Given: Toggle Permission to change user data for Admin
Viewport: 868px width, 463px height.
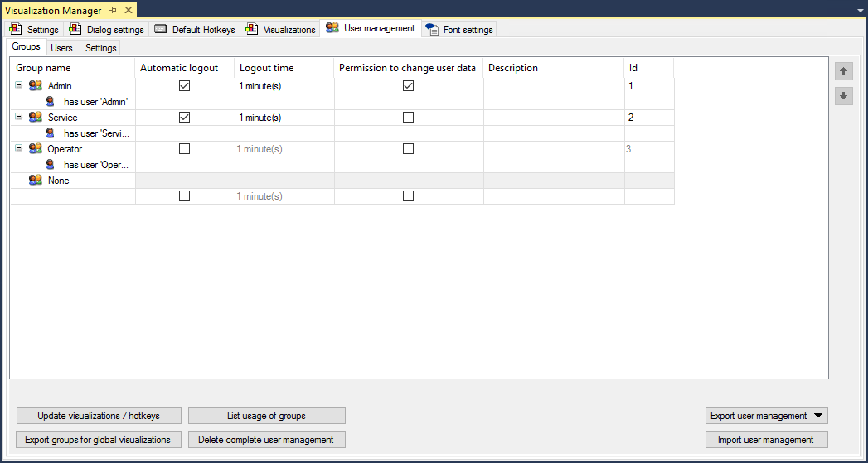Looking at the screenshot, I should click(409, 86).
